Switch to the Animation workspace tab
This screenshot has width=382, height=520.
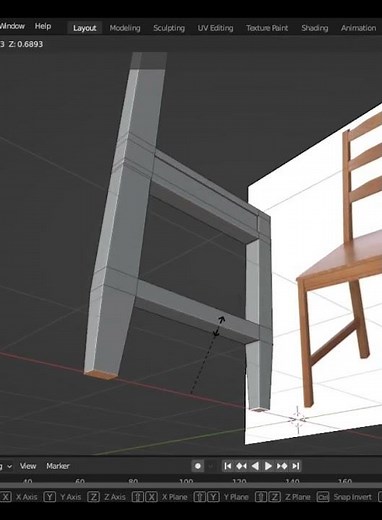tap(358, 28)
